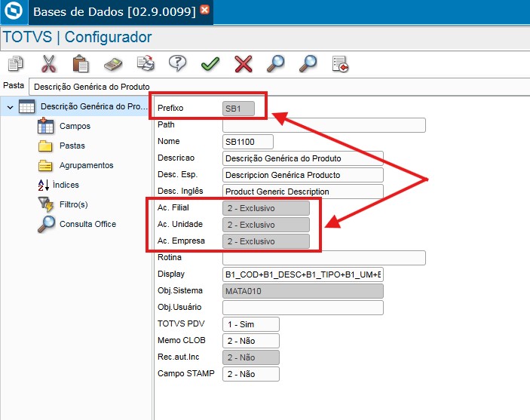This screenshot has height=420, width=530.
Task: Click the Obj.Sistema field MATA010
Action: point(303,291)
